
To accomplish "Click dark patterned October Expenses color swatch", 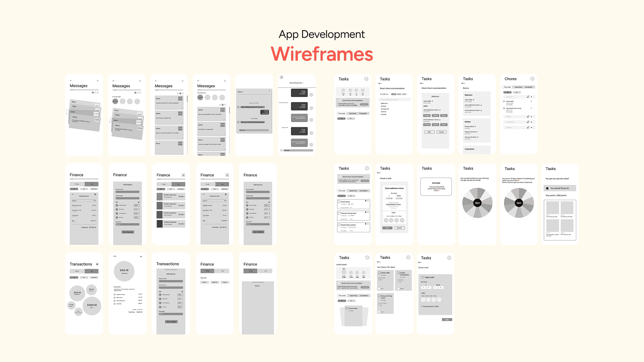I will [x=160, y=215].
